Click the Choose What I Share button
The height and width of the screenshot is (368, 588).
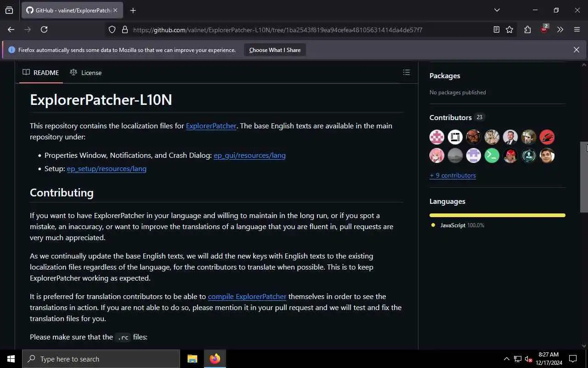click(x=275, y=50)
